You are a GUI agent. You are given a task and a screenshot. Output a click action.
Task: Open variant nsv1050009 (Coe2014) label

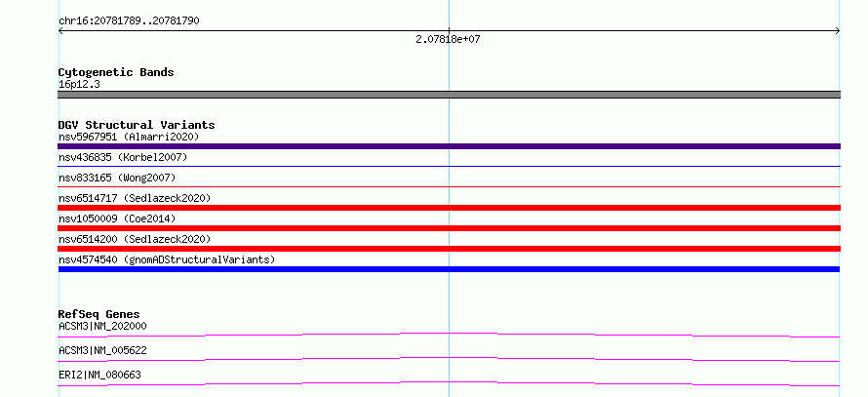pyautogui.click(x=117, y=218)
